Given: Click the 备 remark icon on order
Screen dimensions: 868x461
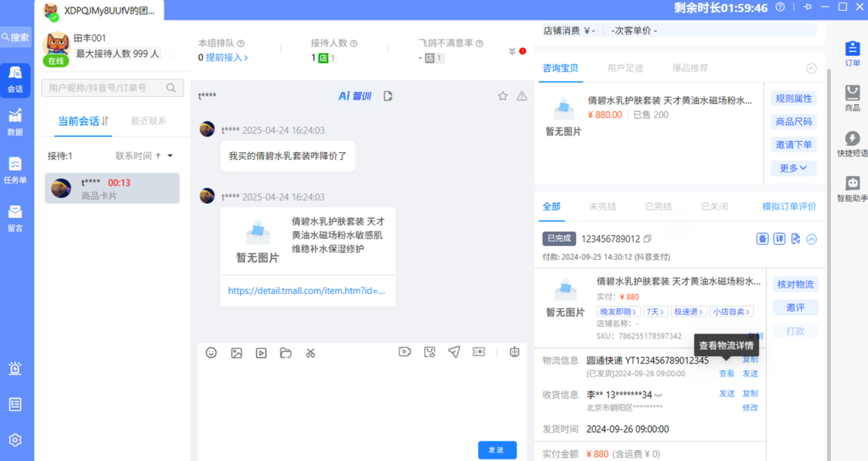Looking at the screenshot, I should (762, 238).
